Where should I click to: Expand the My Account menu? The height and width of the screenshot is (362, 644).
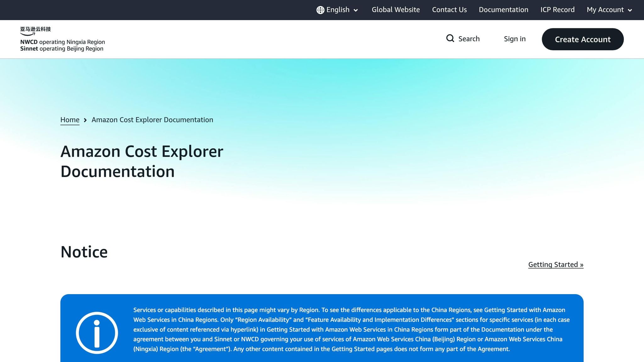tap(609, 10)
